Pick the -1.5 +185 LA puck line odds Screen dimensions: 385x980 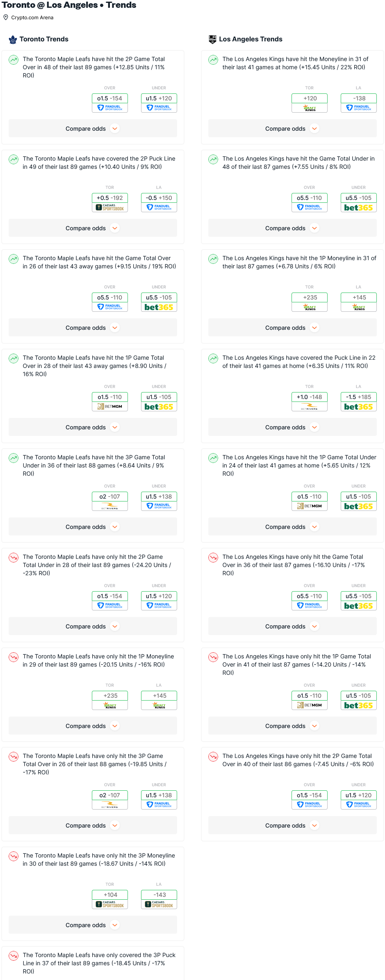pyautogui.click(x=359, y=402)
